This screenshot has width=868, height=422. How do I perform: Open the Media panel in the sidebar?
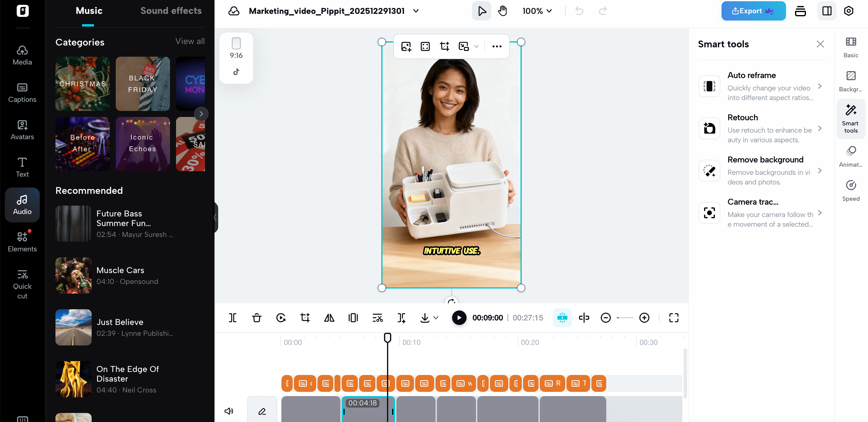[22, 55]
